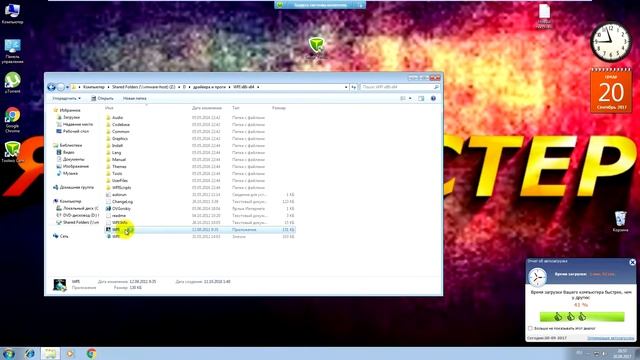Select the UserFiles folder

tap(120, 180)
